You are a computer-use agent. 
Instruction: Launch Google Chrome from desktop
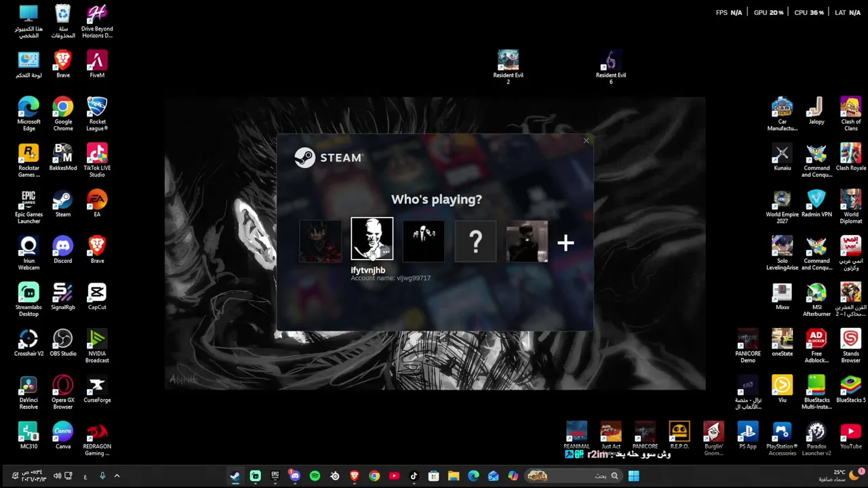pyautogui.click(x=63, y=113)
